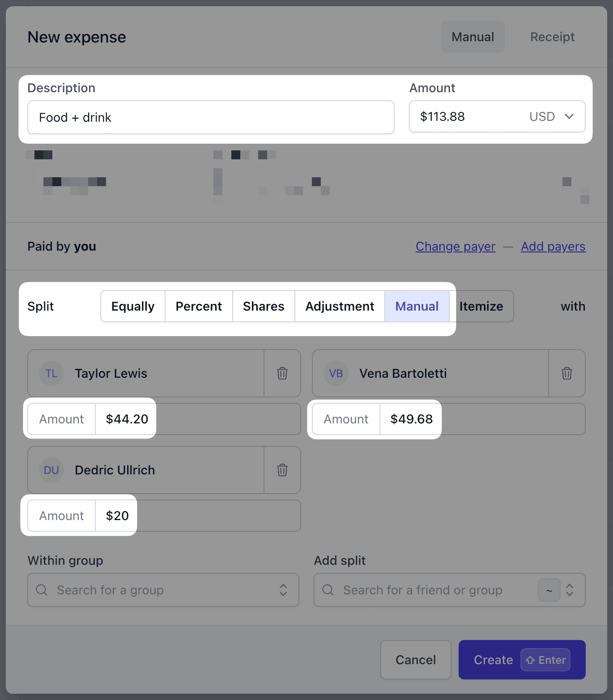
Task: Switch to the Receipt tab
Action: pos(552,37)
